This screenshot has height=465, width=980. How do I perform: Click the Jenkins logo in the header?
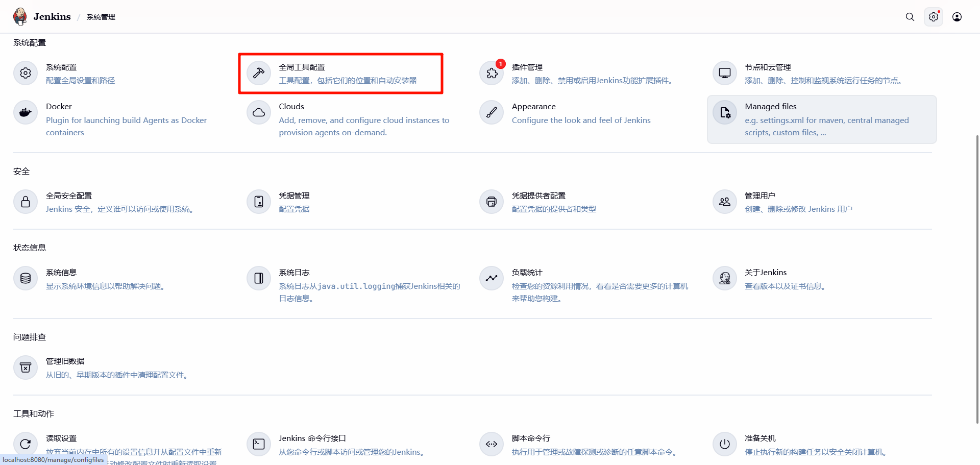20,17
